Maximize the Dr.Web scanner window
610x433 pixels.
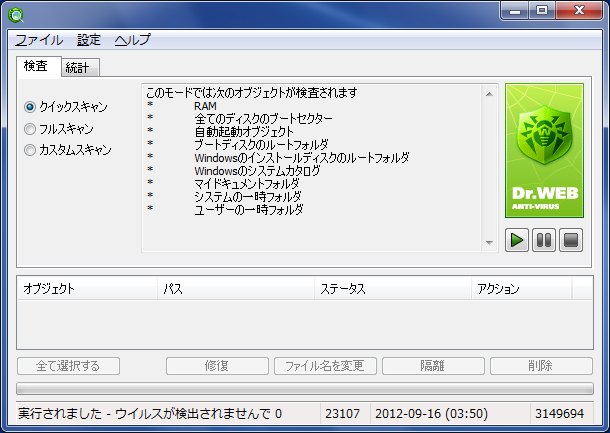(x=542, y=11)
